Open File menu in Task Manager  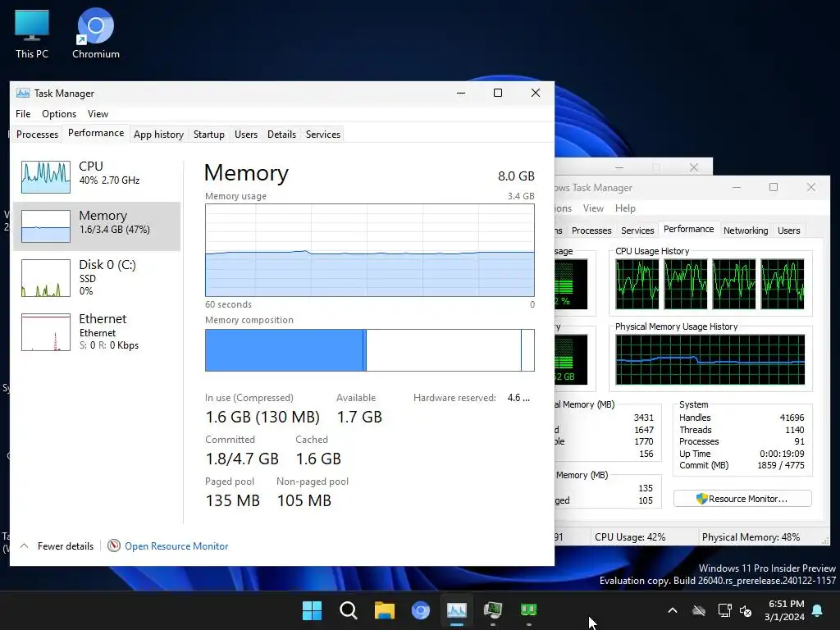click(x=23, y=113)
